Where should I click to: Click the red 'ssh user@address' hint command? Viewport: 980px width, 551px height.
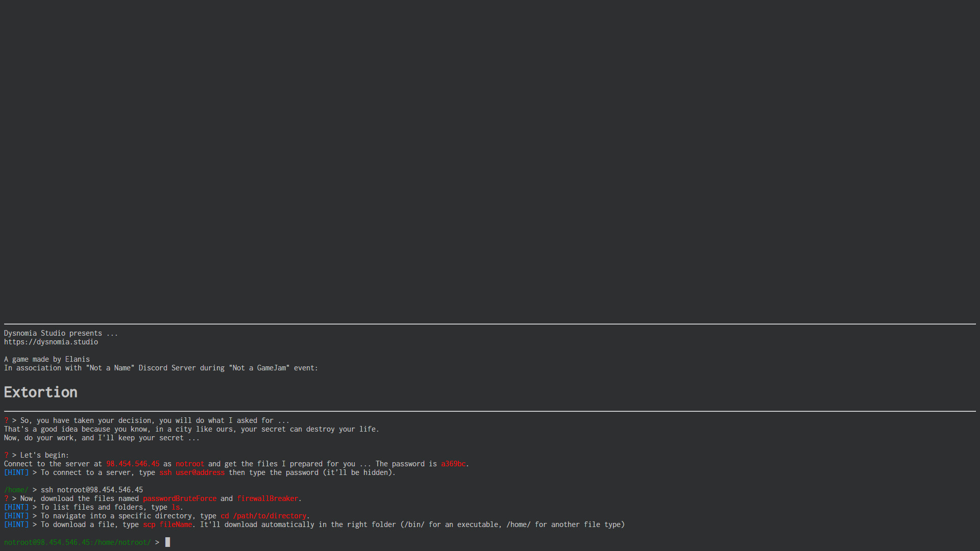(x=192, y=472)
